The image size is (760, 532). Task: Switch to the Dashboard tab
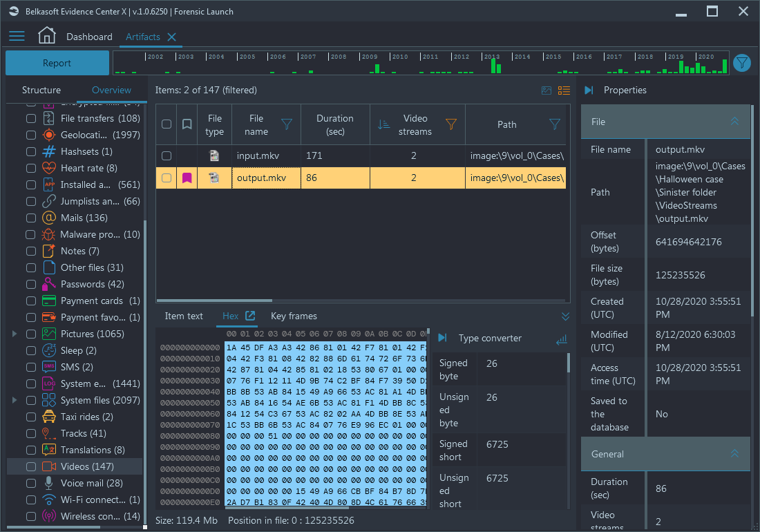pyautogui.click(x=89, y=37)
